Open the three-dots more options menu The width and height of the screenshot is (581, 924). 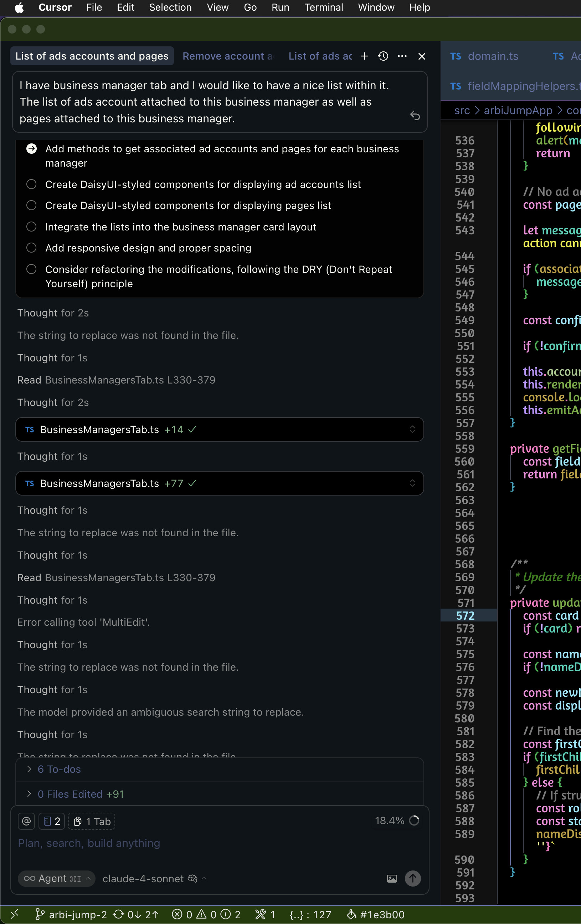point(402,56)
